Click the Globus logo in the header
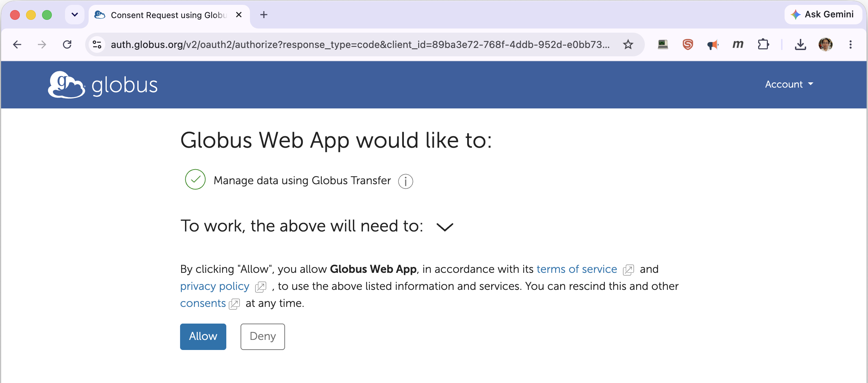 (103, 85)
